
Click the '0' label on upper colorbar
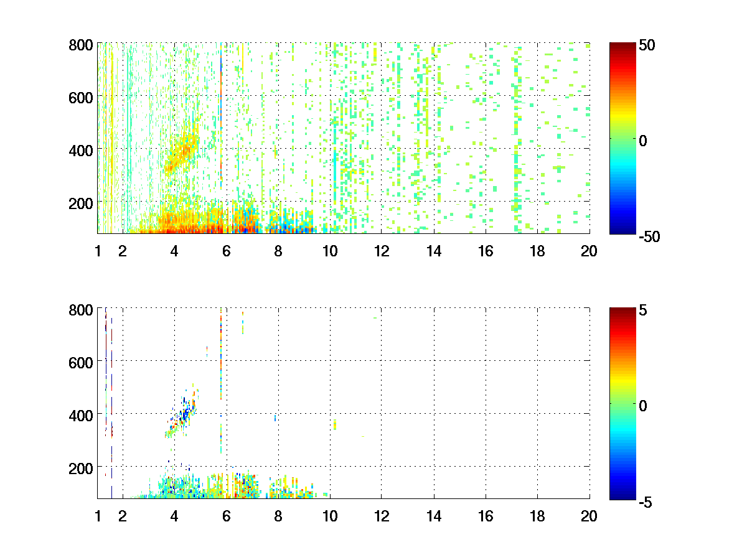point(644,141)
